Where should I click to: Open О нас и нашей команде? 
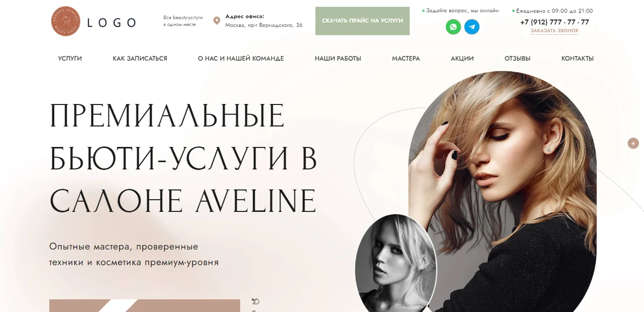pos(241,58)
